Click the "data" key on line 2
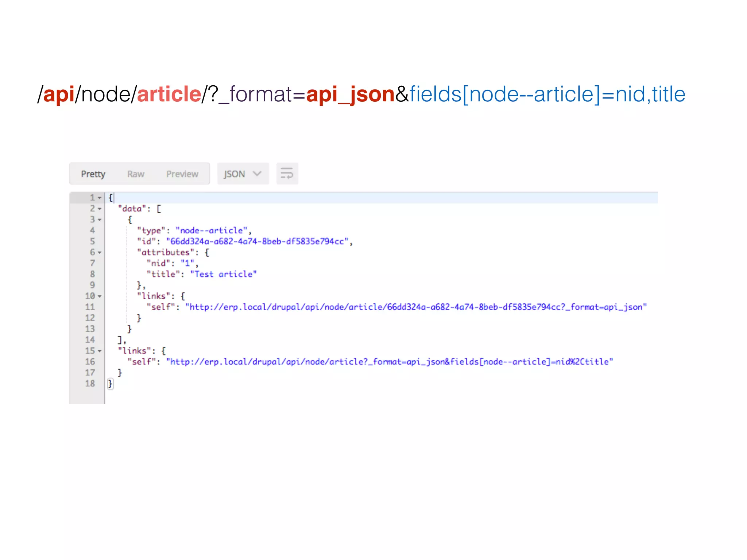Image resolution: width=747 pixels, height=560 pixels. 132,209
